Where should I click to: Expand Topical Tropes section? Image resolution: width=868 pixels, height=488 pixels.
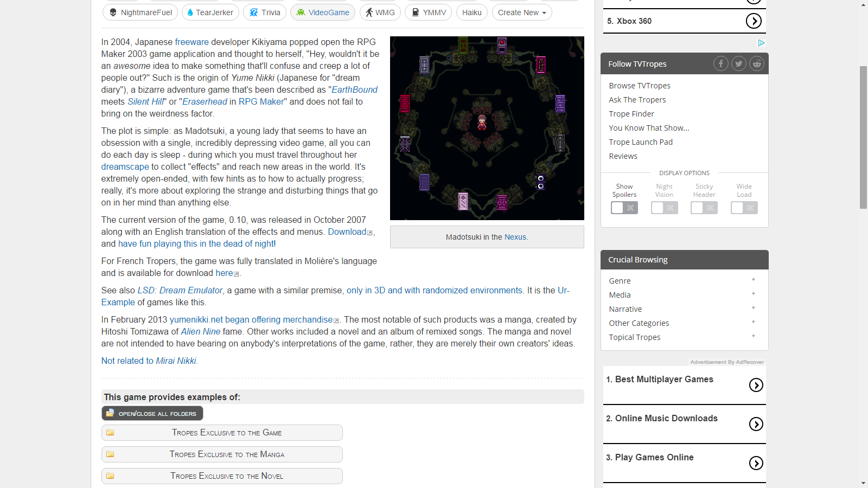click(754, 336)
